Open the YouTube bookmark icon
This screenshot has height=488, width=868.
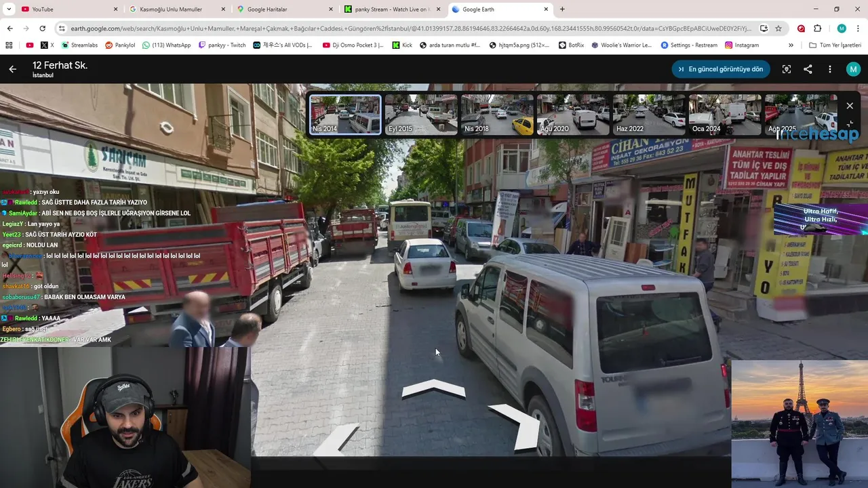[30, 45]
